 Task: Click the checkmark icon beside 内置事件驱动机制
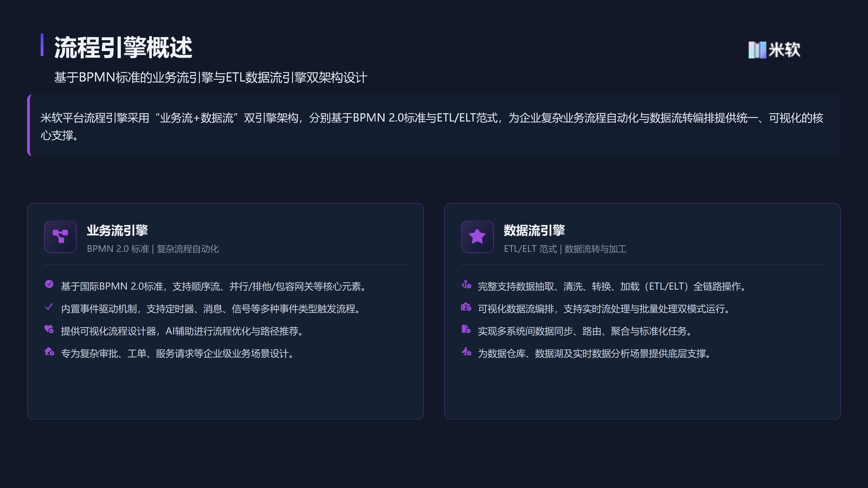coord(49,307)
